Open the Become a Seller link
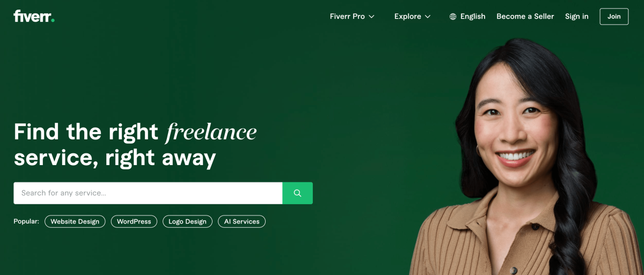Screen dimensions: 644x275 (525, 17)
